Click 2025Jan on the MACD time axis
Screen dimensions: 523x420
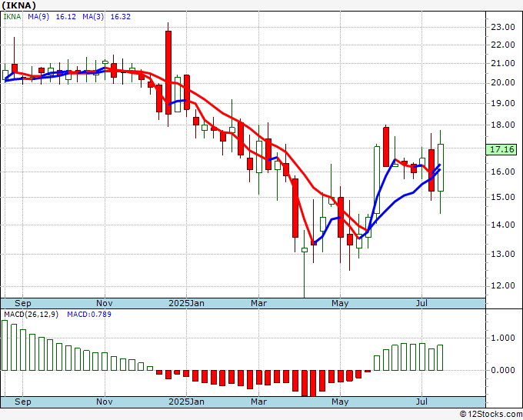(x=186, y=402)
